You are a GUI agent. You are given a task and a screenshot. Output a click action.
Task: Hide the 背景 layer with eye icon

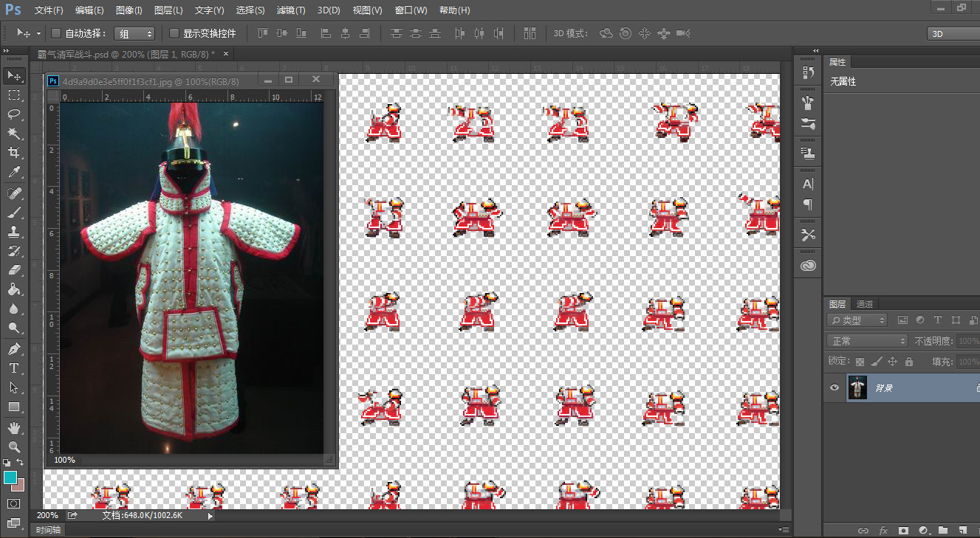pyautogui.click(x=835, y=387)
